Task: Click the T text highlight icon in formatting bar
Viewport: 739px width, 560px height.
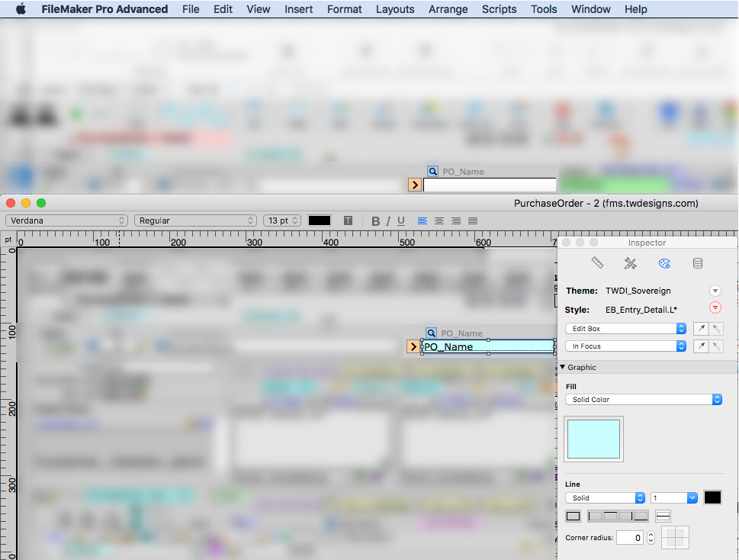Action: pos(348,220)
